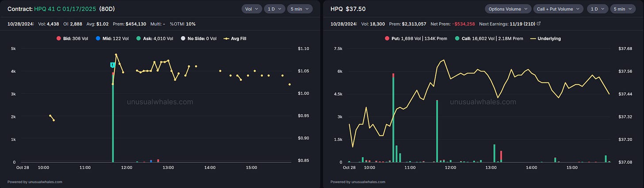
Task: Open the 5 min interval dropdown on contract chart
Action: [x=300, y=9]
